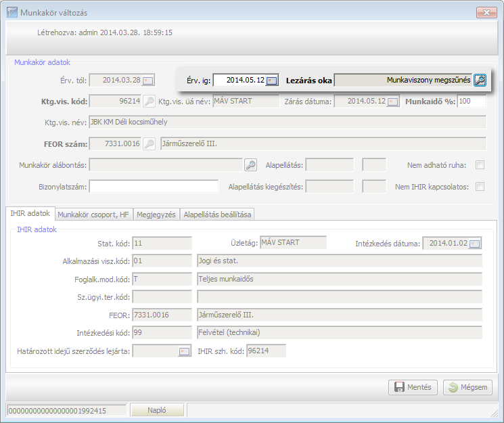The height and width of the screenshot is (423, 504).
Task: Open calendar picker for Érv. tól date
Action: (148, 81)
